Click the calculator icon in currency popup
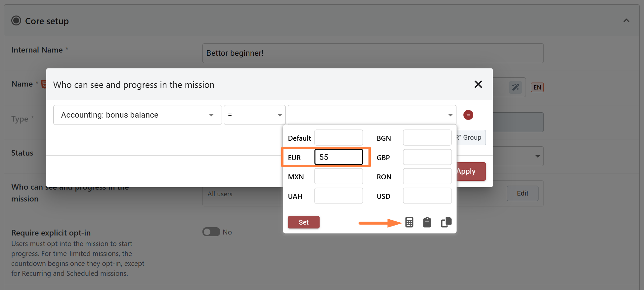 [409, 222]
